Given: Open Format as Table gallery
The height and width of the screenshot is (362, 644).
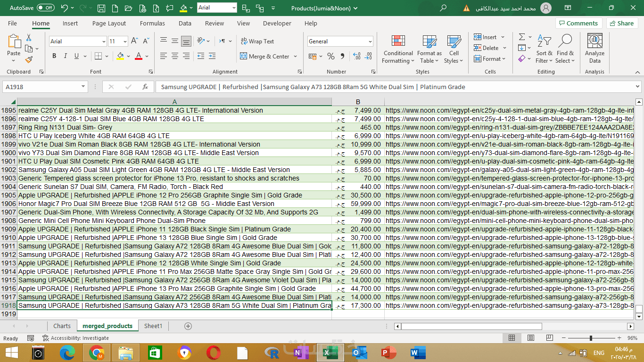Looking at the screenshot, I should point(429,49).
